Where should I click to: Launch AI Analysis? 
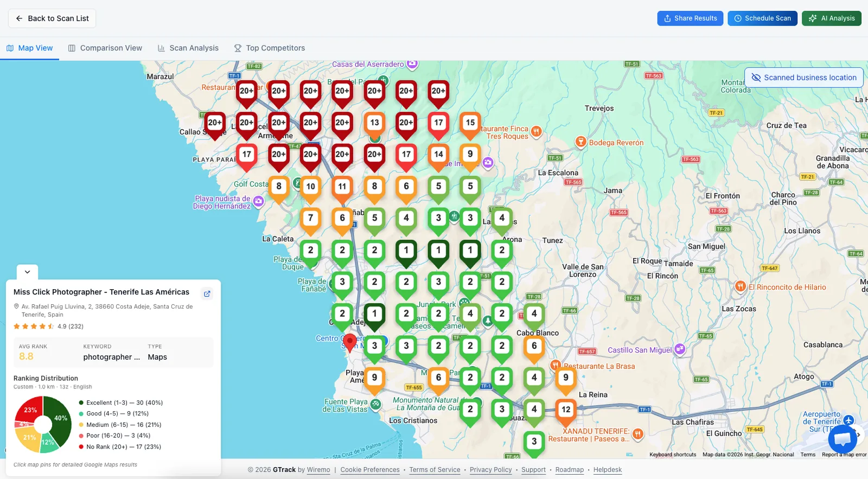(x=832, y=18)
